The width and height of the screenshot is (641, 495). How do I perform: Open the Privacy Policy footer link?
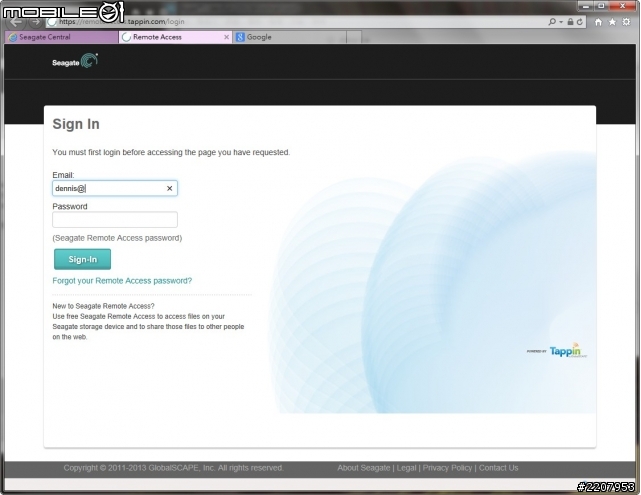pyautogui.click(x=447, y=468)
